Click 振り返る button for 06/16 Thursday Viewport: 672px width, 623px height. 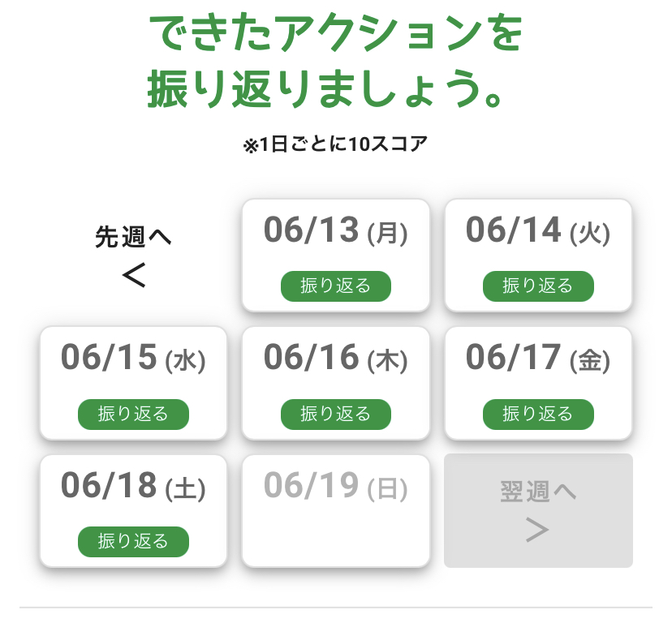[335, 415]
